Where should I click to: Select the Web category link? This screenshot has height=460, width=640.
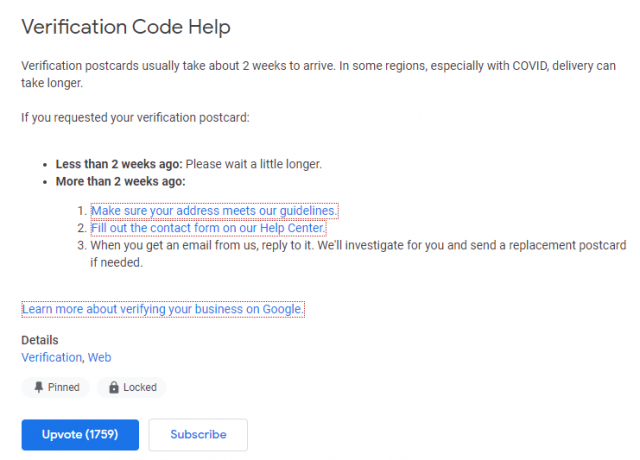[x=99, y=357]
